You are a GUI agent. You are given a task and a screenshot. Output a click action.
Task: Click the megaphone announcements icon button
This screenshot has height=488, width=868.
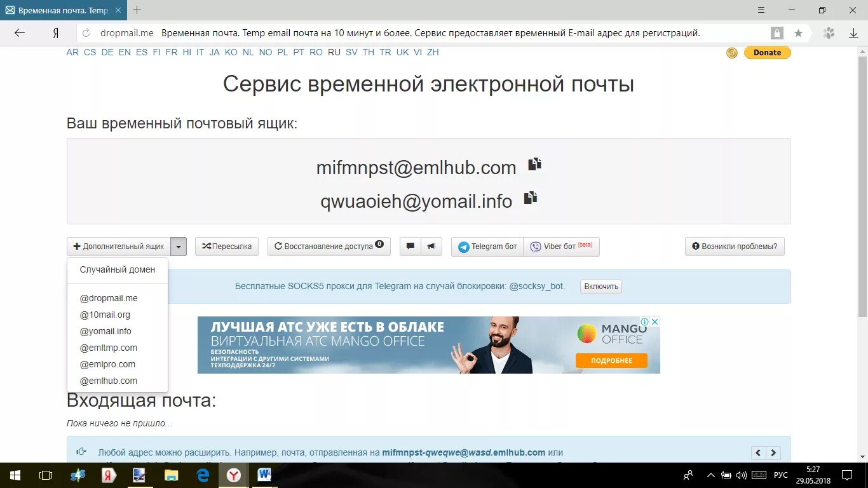click(x=431, y=247)
